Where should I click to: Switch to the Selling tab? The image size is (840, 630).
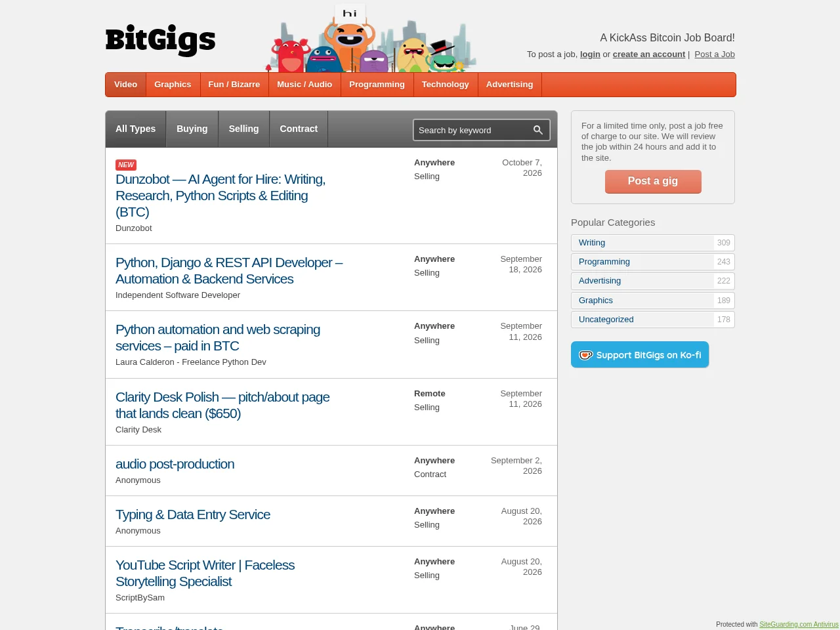click(244, 129)
